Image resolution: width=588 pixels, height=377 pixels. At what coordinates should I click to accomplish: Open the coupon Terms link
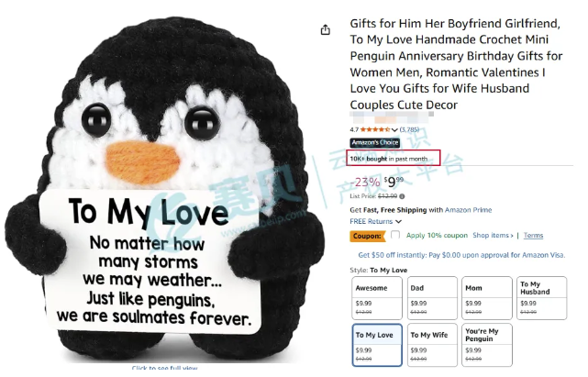pyautogui.click(x=533, y=235)
